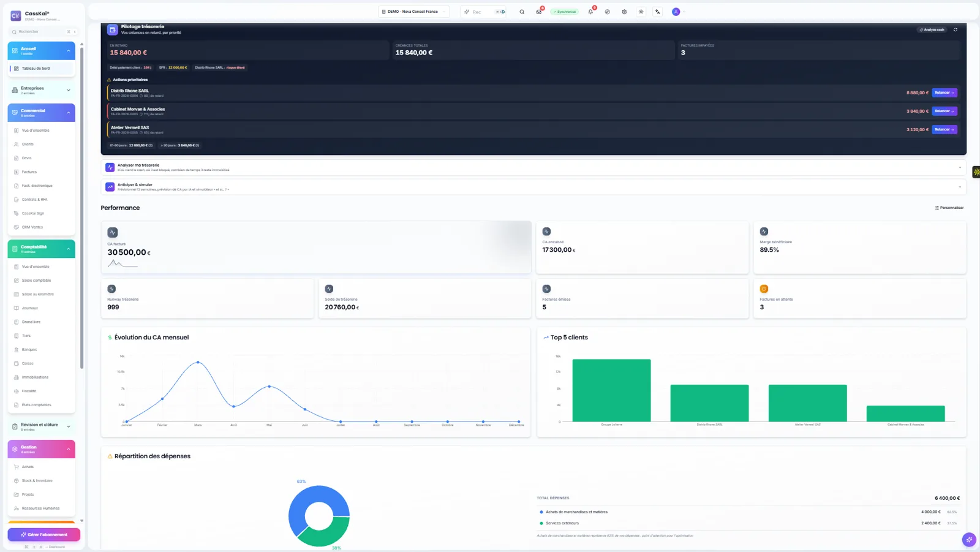Click the Runway trésorerie card icon

click(x=111, y=289)
